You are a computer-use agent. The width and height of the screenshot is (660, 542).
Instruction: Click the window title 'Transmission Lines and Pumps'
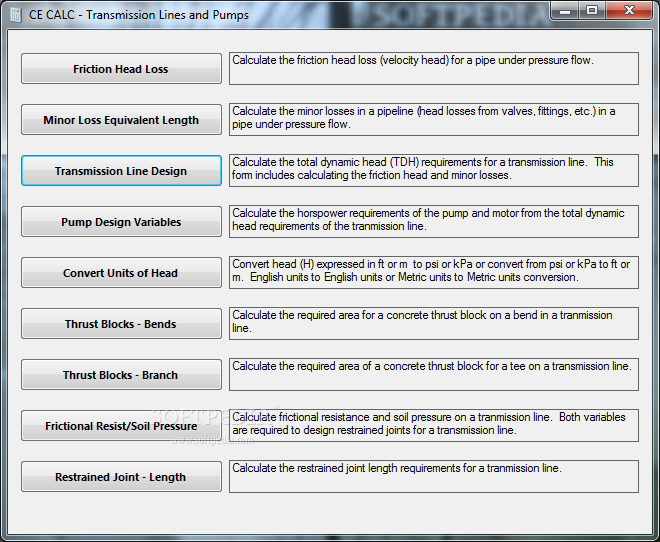(x=168, y=15)
